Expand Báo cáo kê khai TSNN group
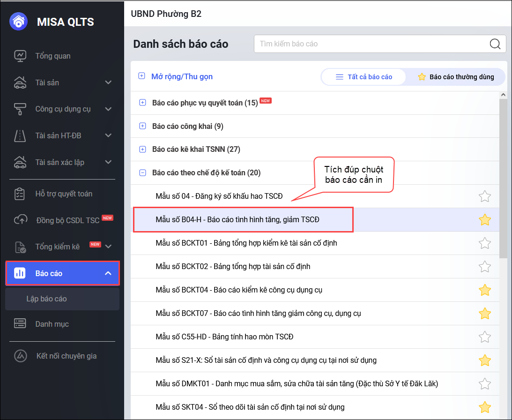Viewport: 512px width, 420px height. point(143,150)
